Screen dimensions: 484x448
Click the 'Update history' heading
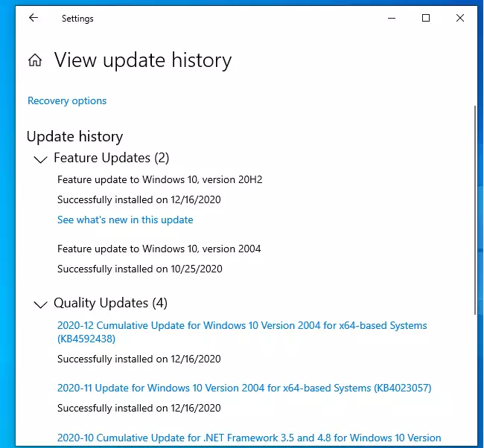click(x=74, y=136)
